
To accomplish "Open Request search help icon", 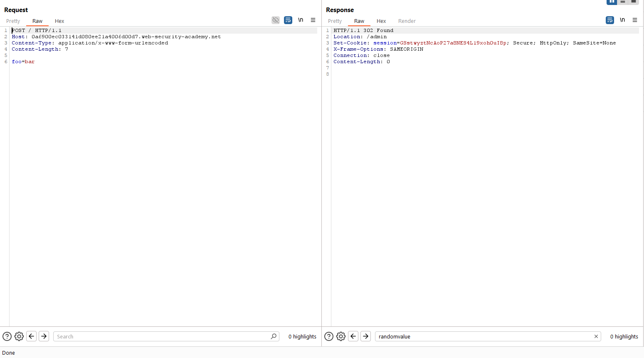I will click(7, 336).
